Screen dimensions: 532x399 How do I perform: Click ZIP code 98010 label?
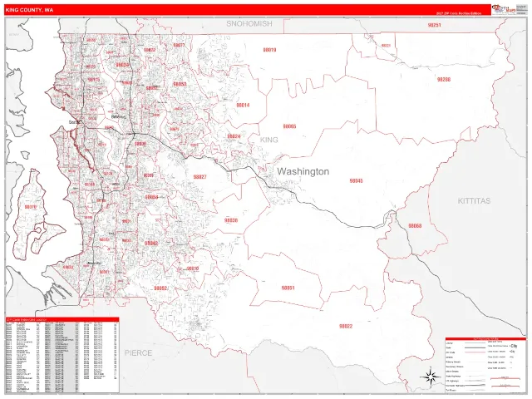pos(192,268)
